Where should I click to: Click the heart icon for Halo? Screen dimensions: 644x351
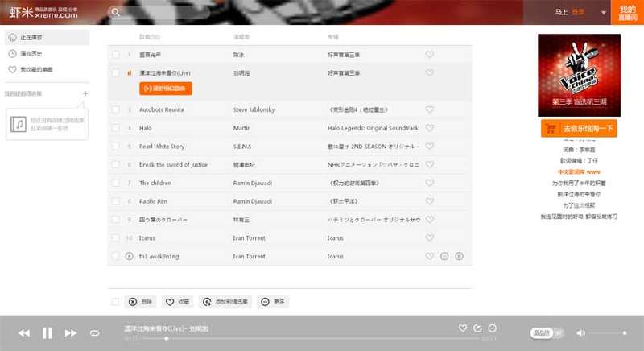[x=429, y=128]
